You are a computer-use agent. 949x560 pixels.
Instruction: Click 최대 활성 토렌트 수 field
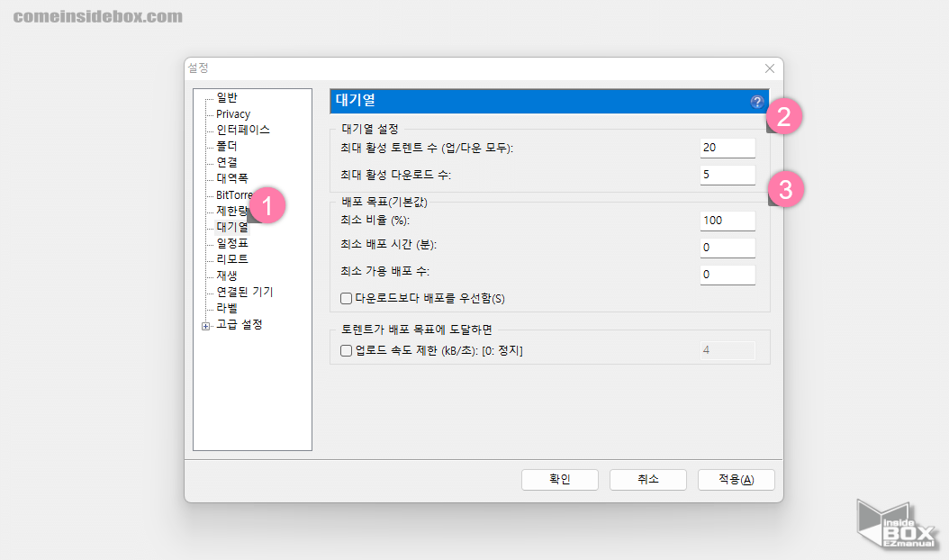728,148
